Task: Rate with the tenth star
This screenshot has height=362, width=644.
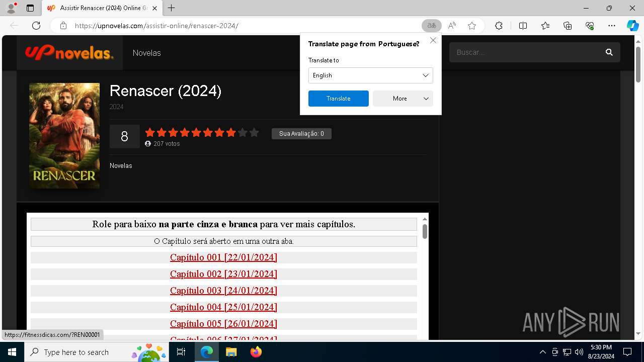Action: pyautogui.click(x=254, y=133)
